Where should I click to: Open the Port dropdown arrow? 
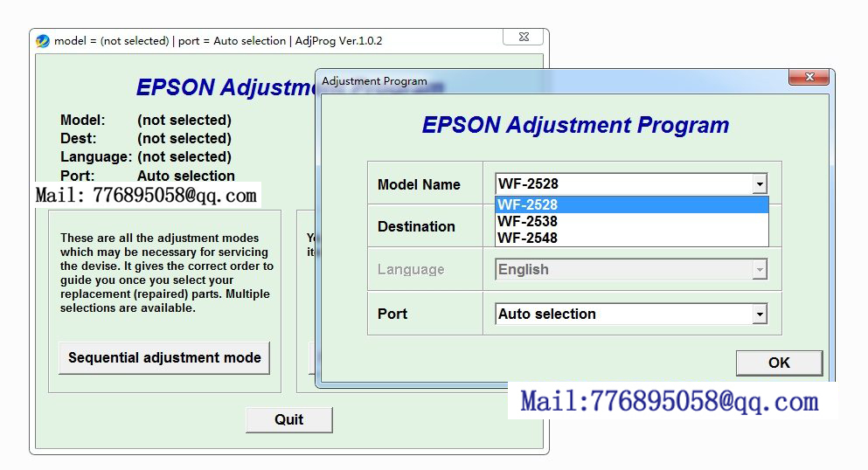click(x=760, y=314)
